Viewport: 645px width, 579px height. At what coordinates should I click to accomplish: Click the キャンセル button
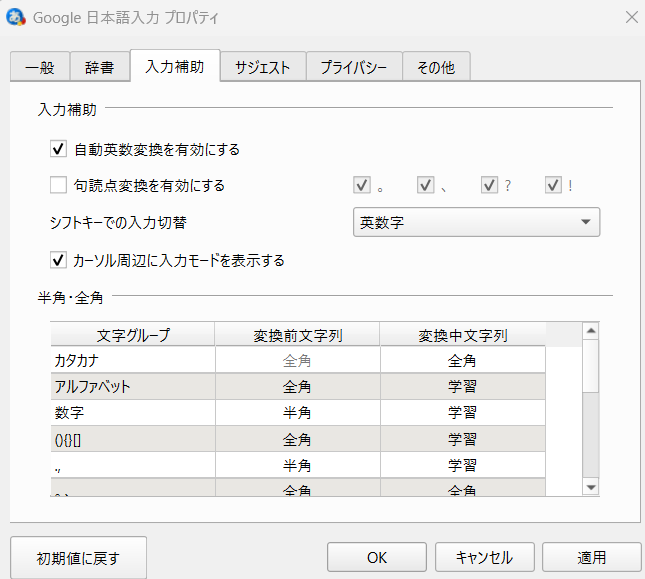(x=485, y=557)
